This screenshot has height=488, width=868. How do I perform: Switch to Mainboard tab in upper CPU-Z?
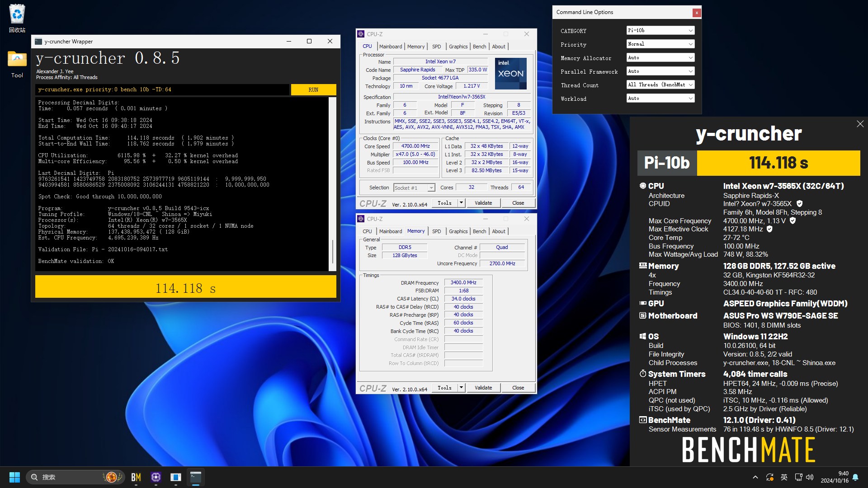click(391, 47)
